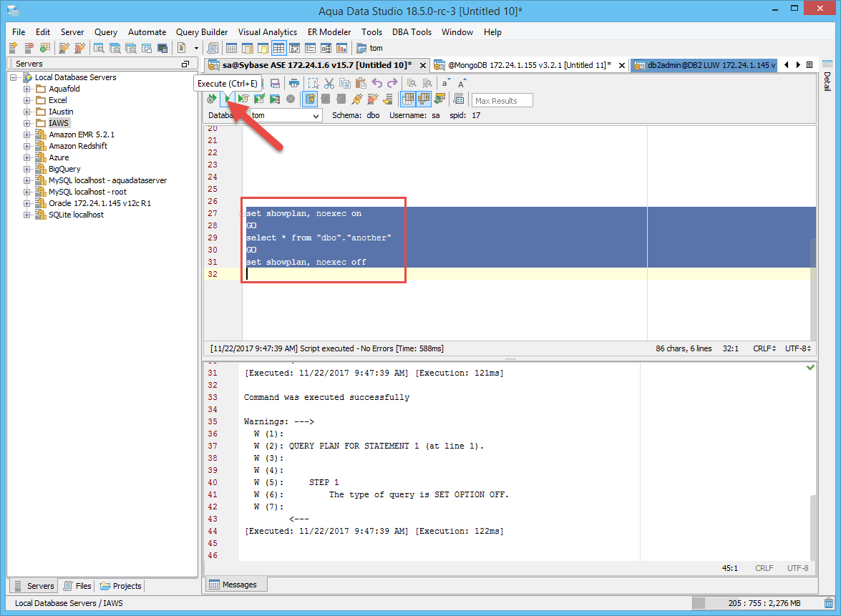Close the MongoDB Untitled 11 tab
Viewport: 841px width, 616px height.
(x=622, y=65)
